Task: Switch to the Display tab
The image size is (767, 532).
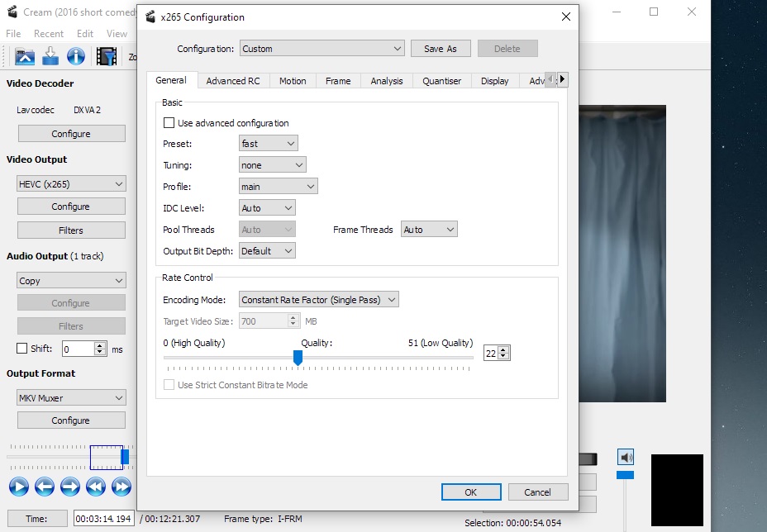Action: [495, 81]
